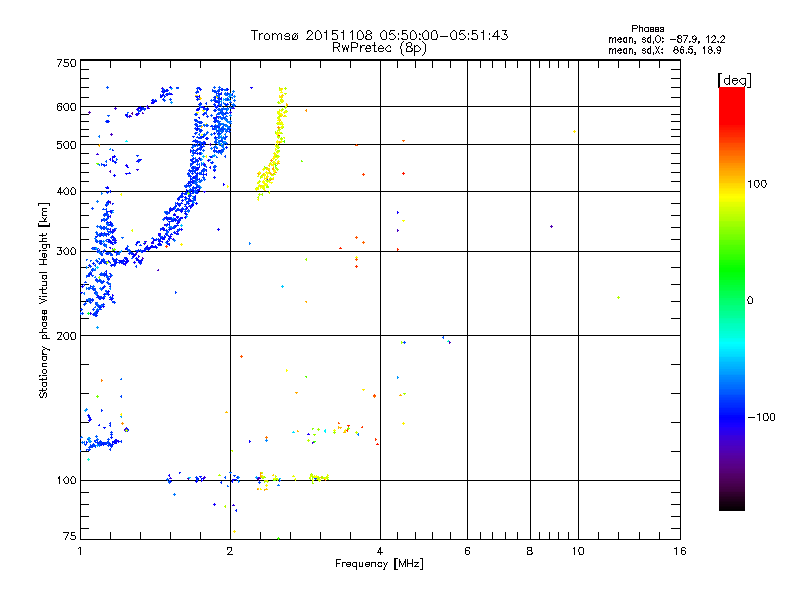
Task: Click the colorbar tick label '-100'
Action: pyautogui.click(x=761, y=417)
